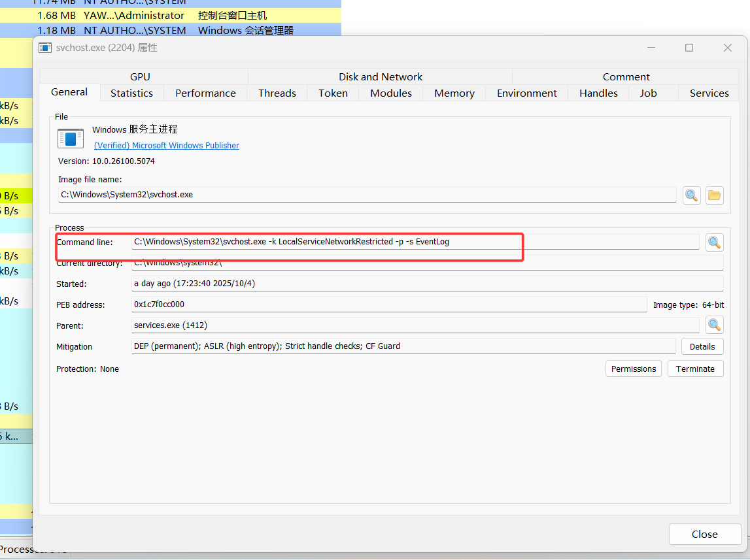The width and height of the screenshot is (750, 560).
Task: Switch to the Environment tab
Action: coord(526,93)
